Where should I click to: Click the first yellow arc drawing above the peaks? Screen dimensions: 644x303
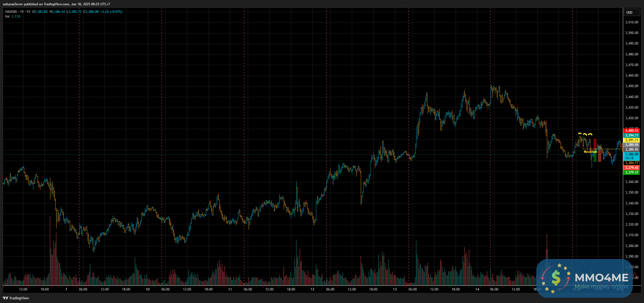coord(580,134)
